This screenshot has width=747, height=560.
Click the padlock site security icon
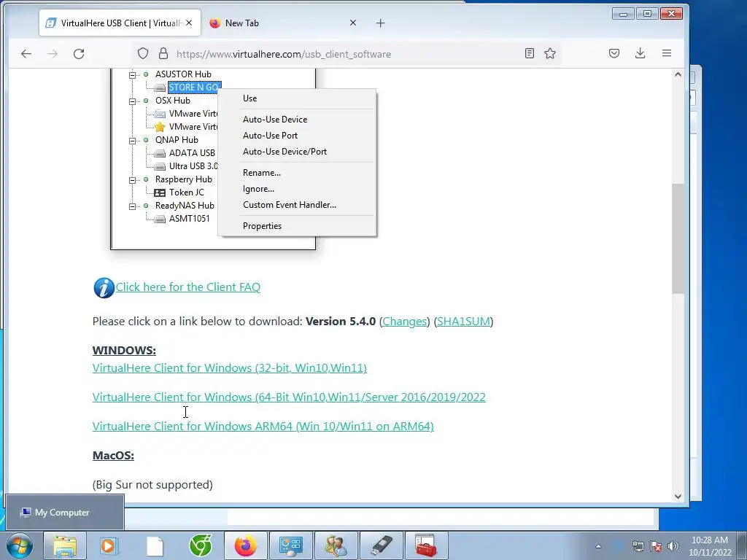(163, 53)
